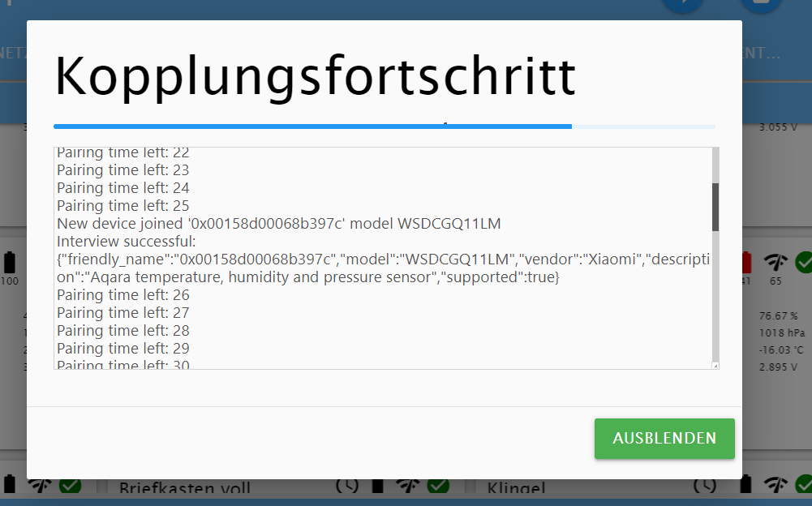Click the battery icon showing 100
This screenshot has width=812, height=506.
point(9,263)
